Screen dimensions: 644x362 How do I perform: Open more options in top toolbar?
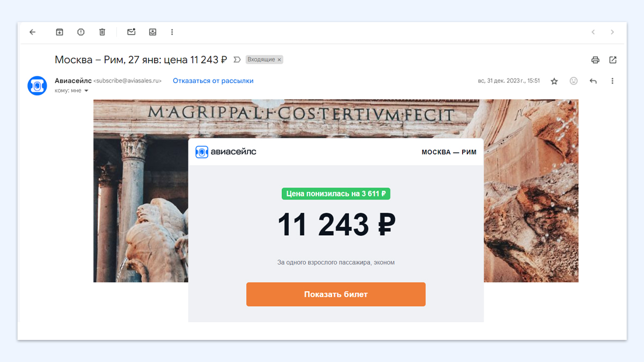pos(172,32)
